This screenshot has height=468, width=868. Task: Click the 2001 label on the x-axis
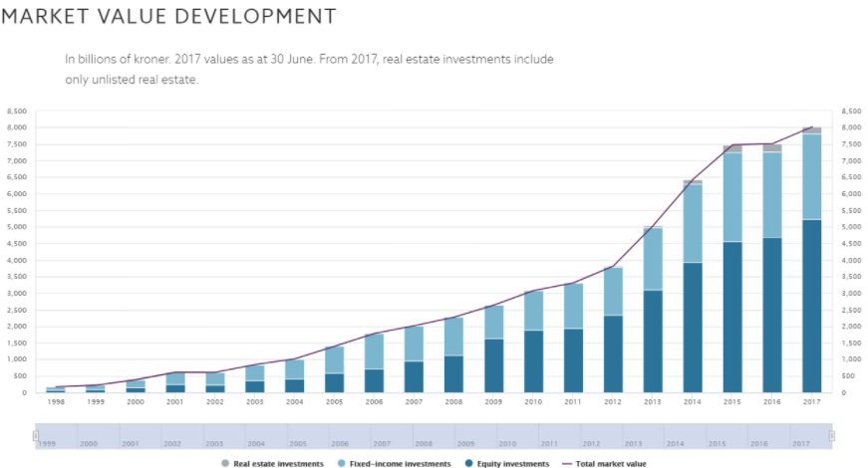coord(175,401)
